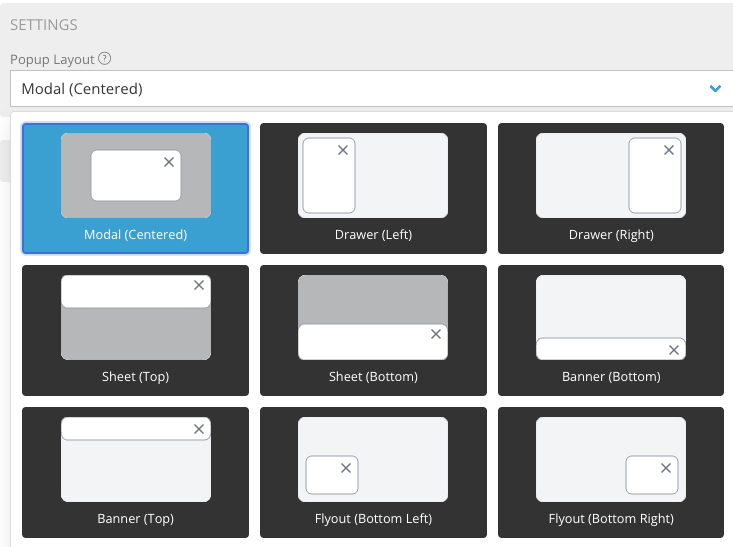Click the help icon beside Popup Layout
Screen dimensions: 733x547
[105, 59]
